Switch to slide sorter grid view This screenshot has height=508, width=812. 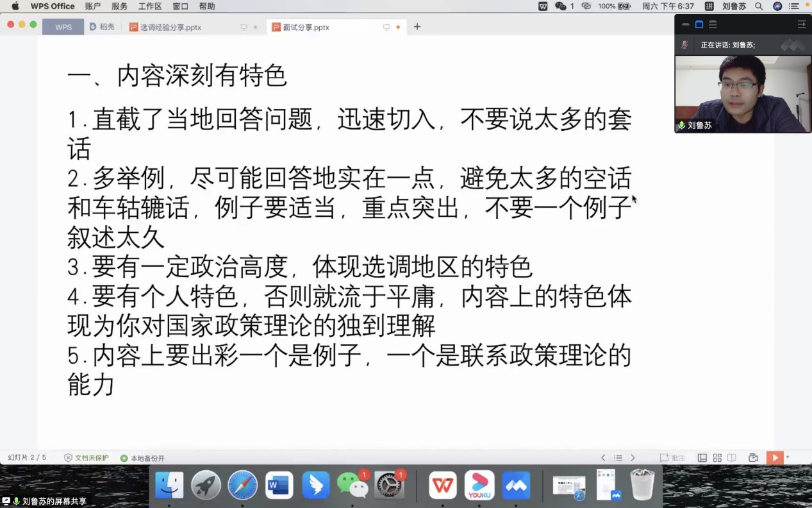click(x=717, y=458)
